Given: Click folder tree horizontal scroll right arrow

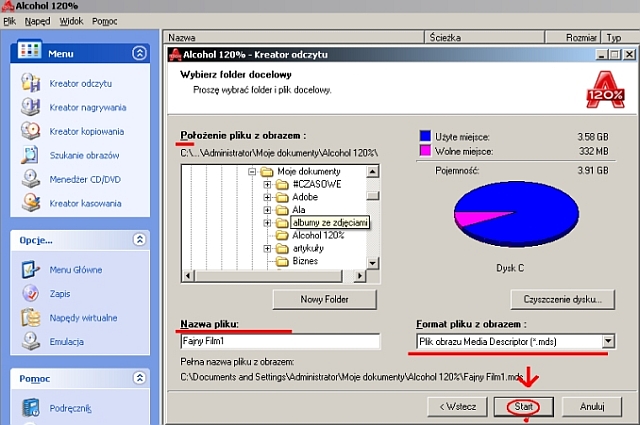Looking at the screenshot, I should (359, 276).
